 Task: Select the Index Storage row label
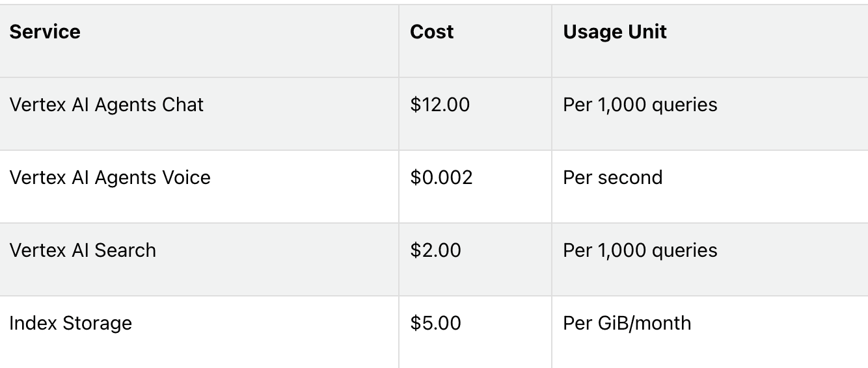70,323
